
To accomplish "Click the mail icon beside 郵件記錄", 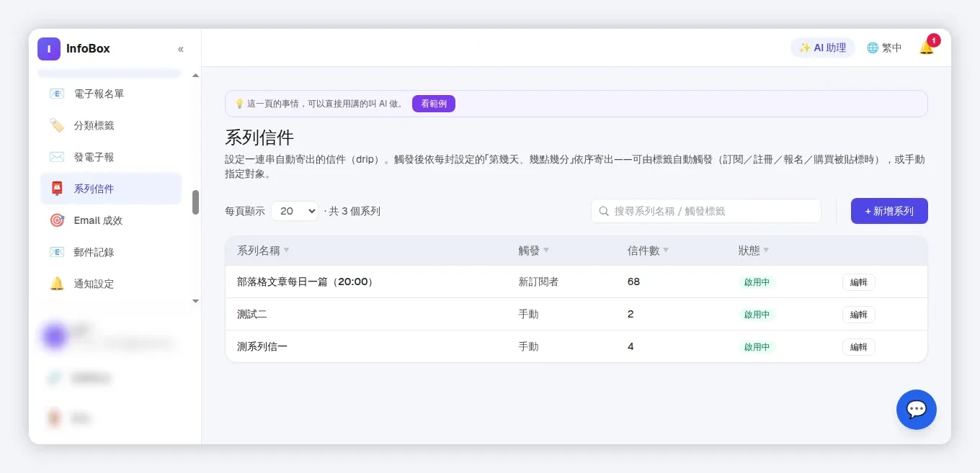I will pos(57,252).
